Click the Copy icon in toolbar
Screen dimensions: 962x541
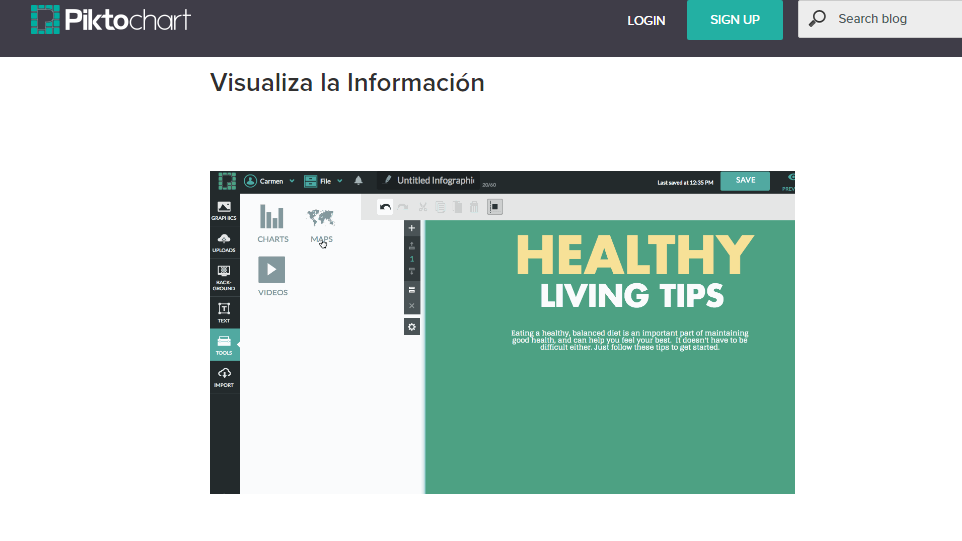(440, 207)
